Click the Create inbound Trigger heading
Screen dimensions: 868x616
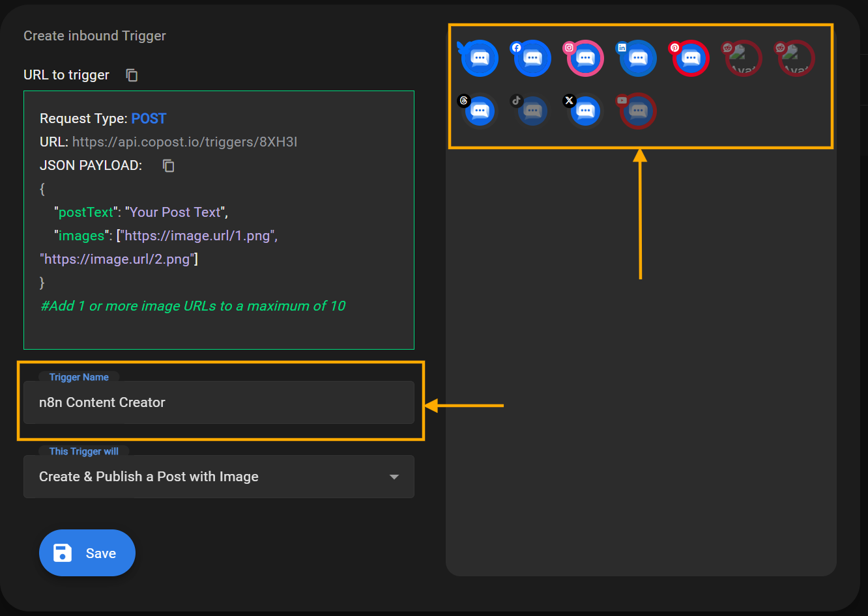tap(94, 36)
